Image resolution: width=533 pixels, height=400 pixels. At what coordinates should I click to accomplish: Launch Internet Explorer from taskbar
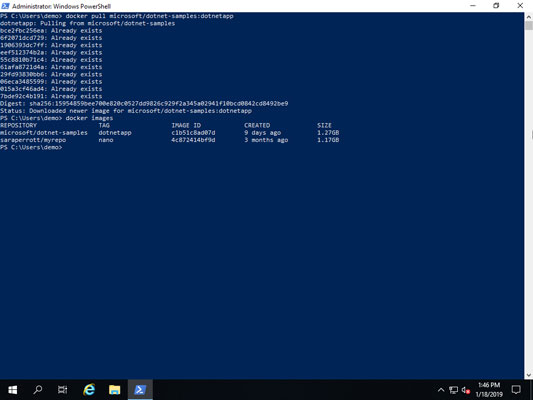point(89,390)
